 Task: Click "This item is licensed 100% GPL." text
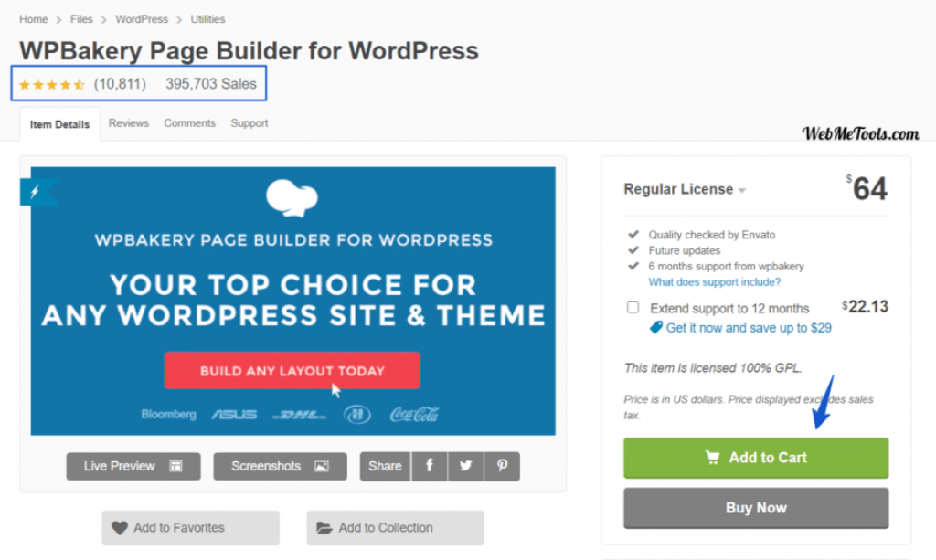(713, 368)
